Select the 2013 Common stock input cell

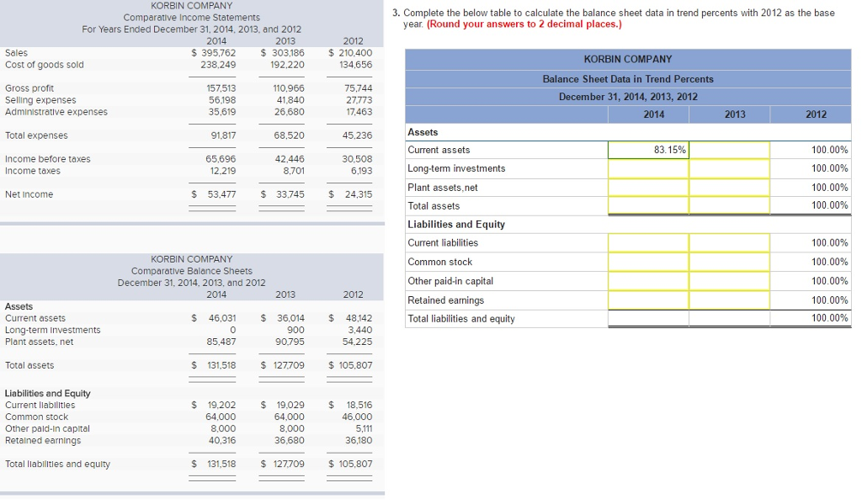[729, 262]
